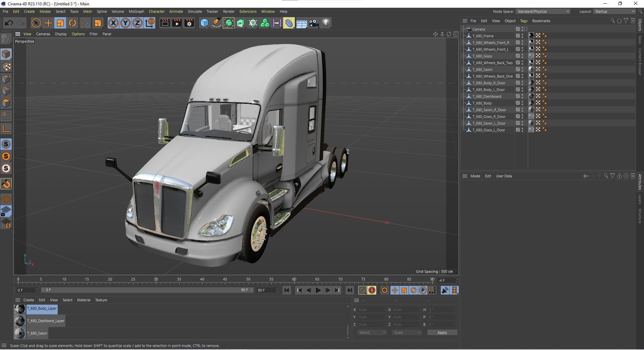Open the Takes side tab
644x350 pixels.
(640, 39)
